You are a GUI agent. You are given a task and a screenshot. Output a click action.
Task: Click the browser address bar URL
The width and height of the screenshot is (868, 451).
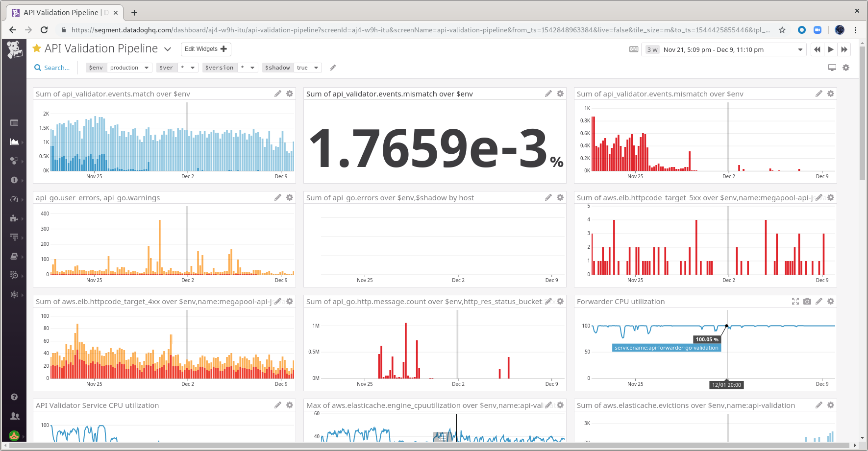pos(420,30)
